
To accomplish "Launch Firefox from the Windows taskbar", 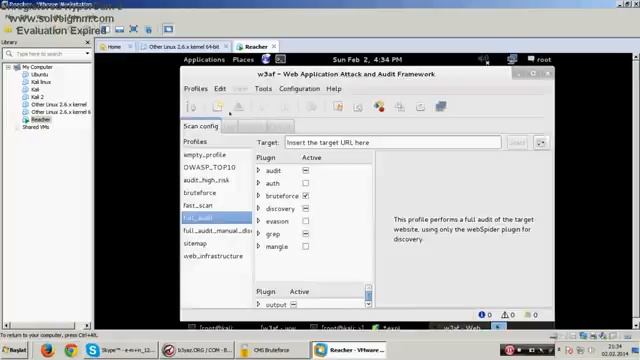I will (48, 350).
